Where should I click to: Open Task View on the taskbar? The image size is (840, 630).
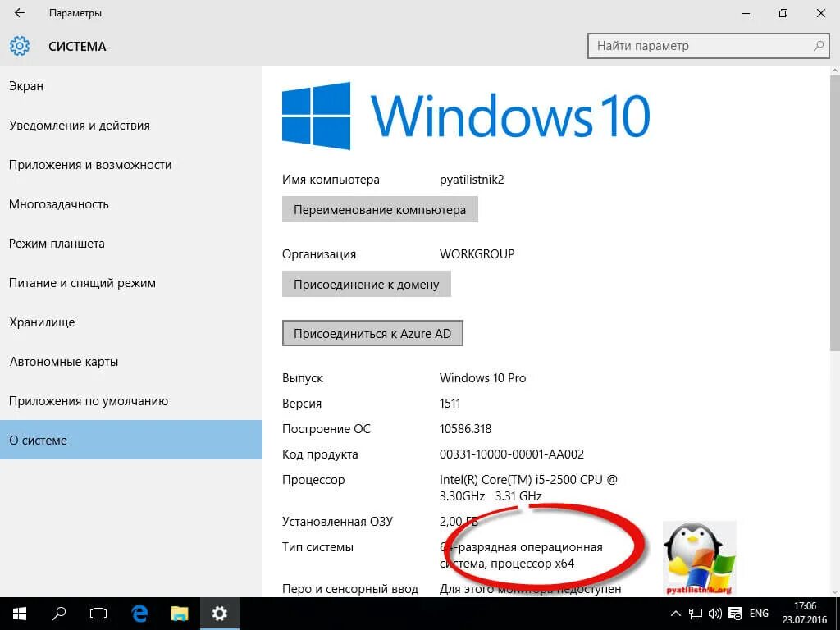[x=98, y=614]
